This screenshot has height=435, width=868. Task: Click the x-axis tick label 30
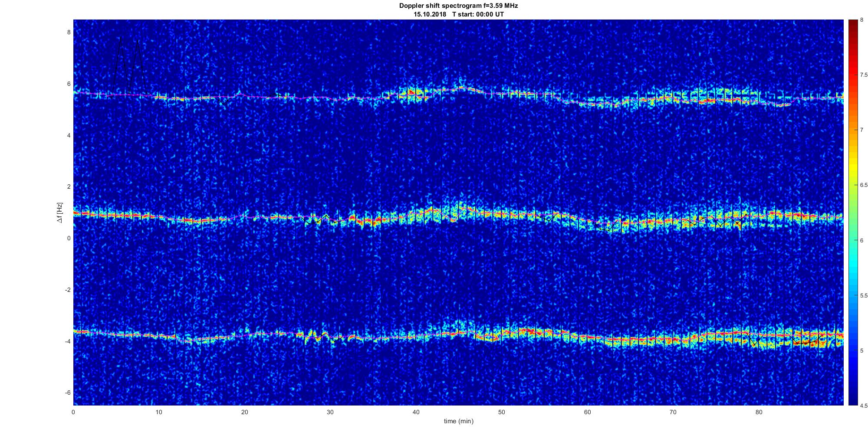point(330,412)
